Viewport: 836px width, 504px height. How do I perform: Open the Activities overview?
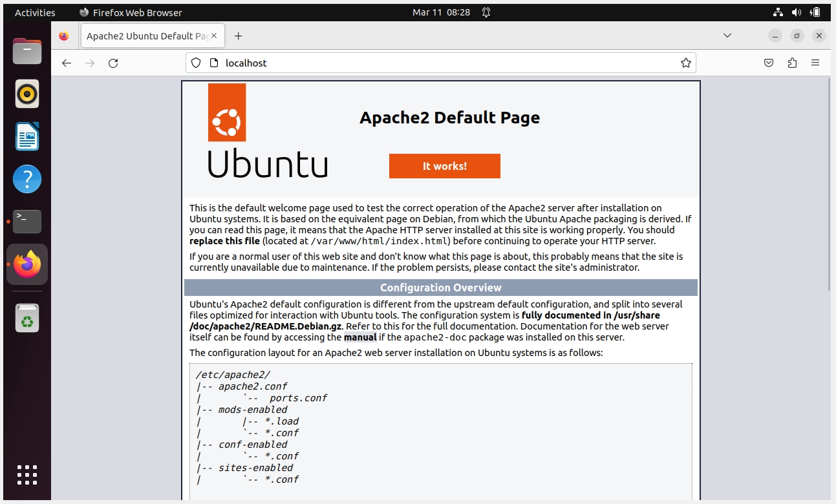pyautogui.click(x=35, y=12)
